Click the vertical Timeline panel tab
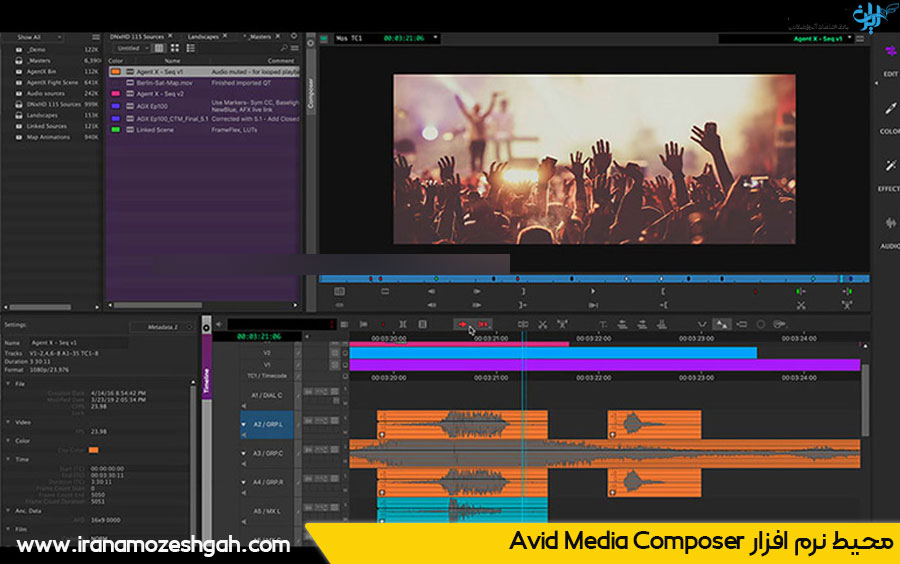This screenshot has height=564, width=900. (x=206, y=368)
